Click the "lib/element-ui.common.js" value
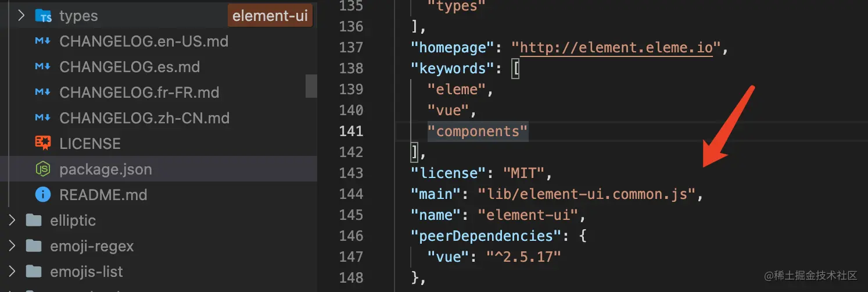Viewport: 868px width, 292px height. coord(587,194)
